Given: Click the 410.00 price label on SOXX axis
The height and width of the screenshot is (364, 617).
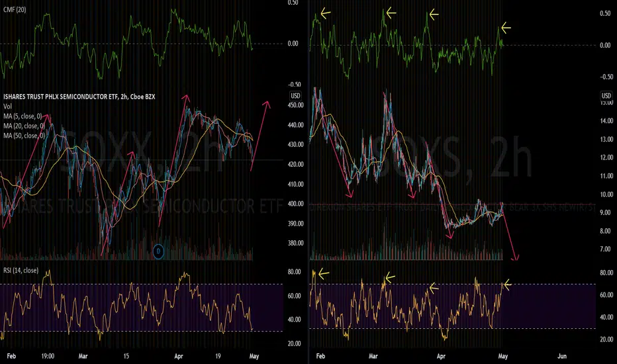Looking at the screenshot, I should [x=295, y=184].
